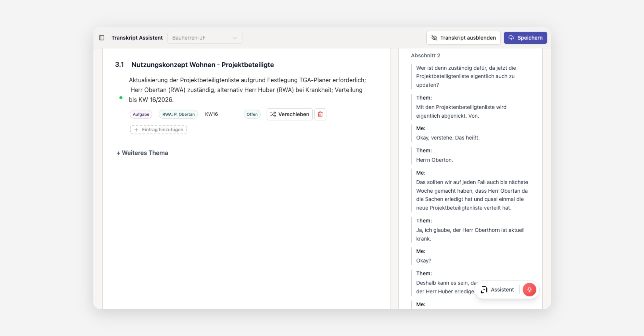Click the dropdown chevron next to Bauherren-JF
This screenshot has width=644, height=336.
235,38
